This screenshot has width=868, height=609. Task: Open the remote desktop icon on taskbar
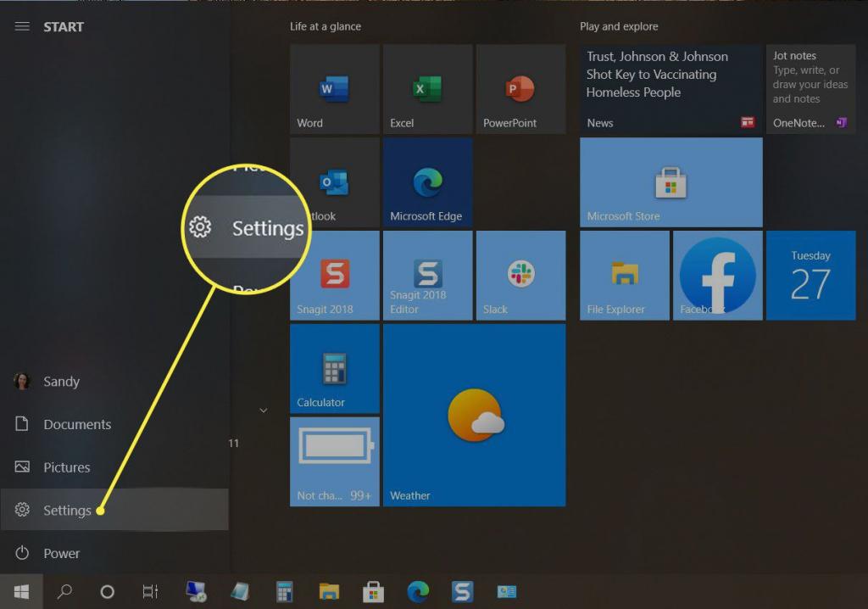(x=196, y=592)
